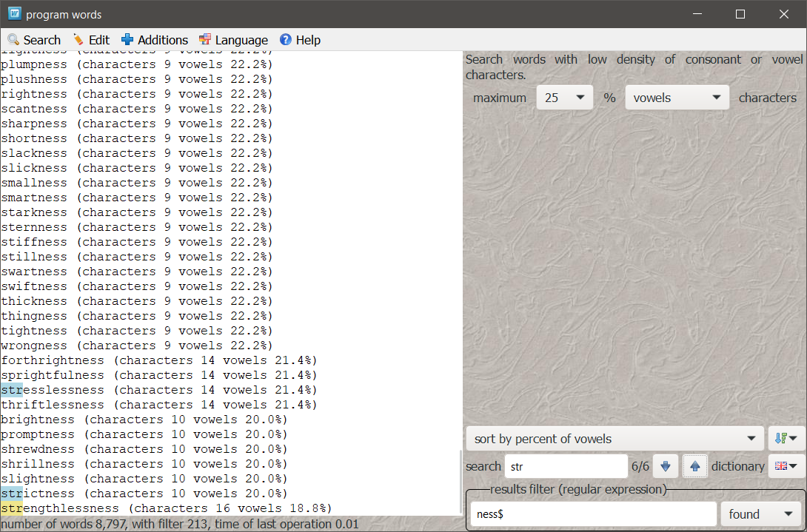Select the word sharpness in results
The image size is (807, 532).
click(34, 124)
